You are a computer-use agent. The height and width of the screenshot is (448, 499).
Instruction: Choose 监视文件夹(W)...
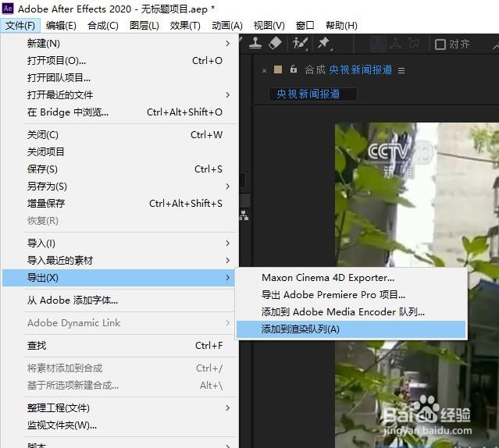point(120,425)
